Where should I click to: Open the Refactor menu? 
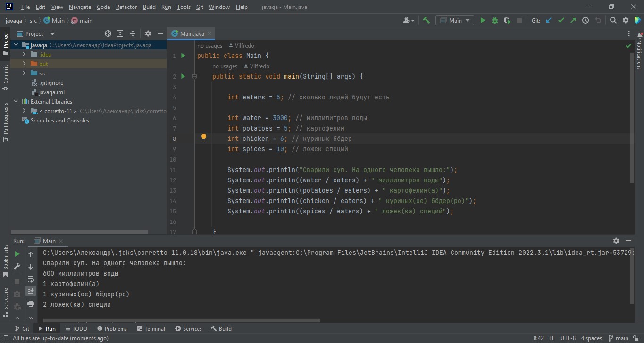point(126,7)
